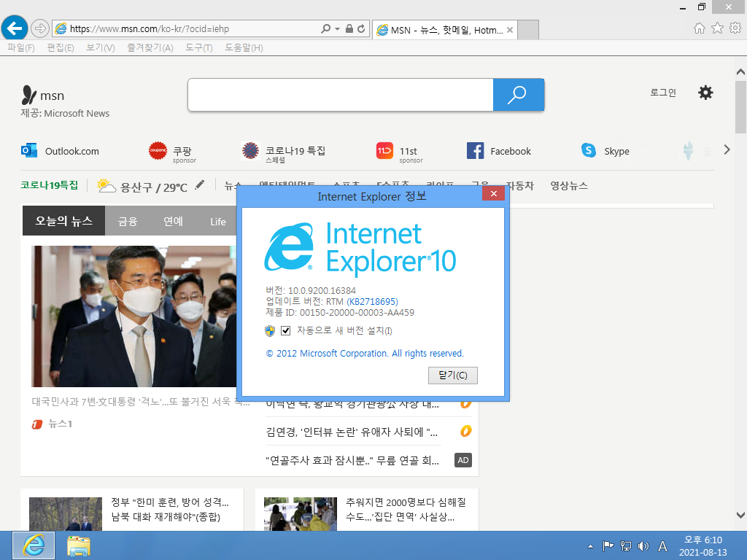Image resolution: width=747 pixels, height=560 pixels.
Task: Open the address bar dropdown arrow
Action: coord(337,28)
